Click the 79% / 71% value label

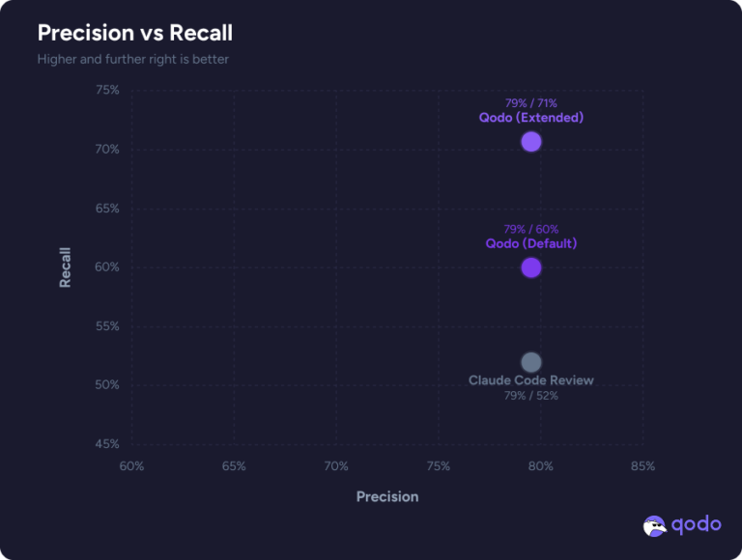pos(531,103)
